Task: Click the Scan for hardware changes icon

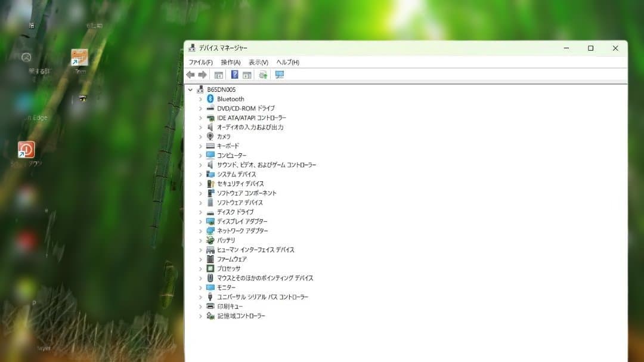Action: 262,74
